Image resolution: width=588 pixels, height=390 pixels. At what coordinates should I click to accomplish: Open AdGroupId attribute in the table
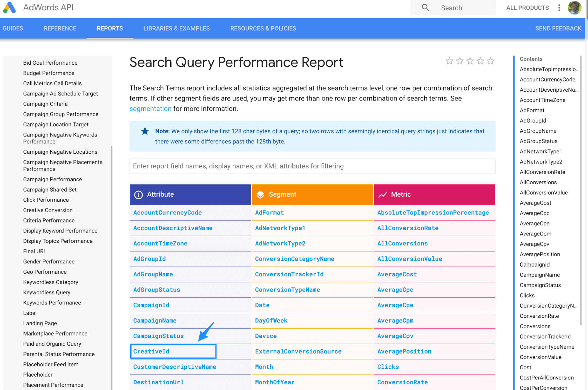pos(149,259)
